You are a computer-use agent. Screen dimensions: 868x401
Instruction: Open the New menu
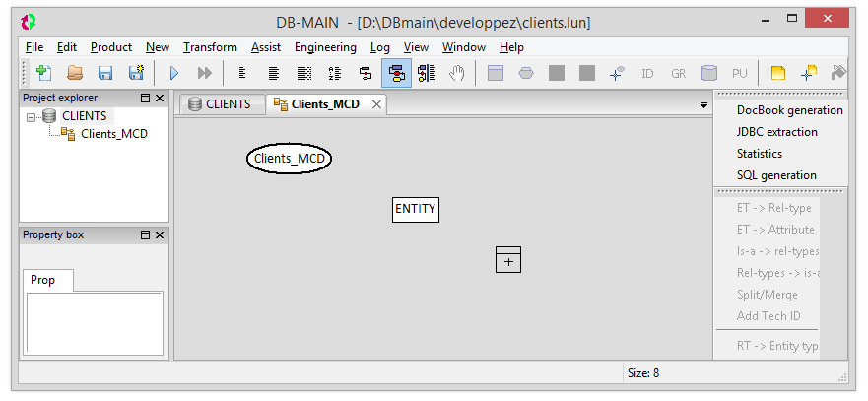(x=158, y=47)
